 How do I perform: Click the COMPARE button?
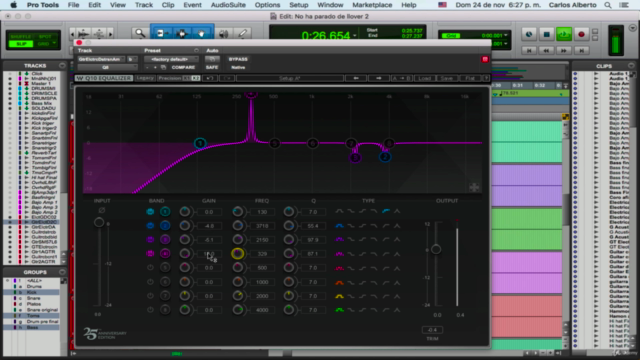pyautogui.click(x=183, y=67)
